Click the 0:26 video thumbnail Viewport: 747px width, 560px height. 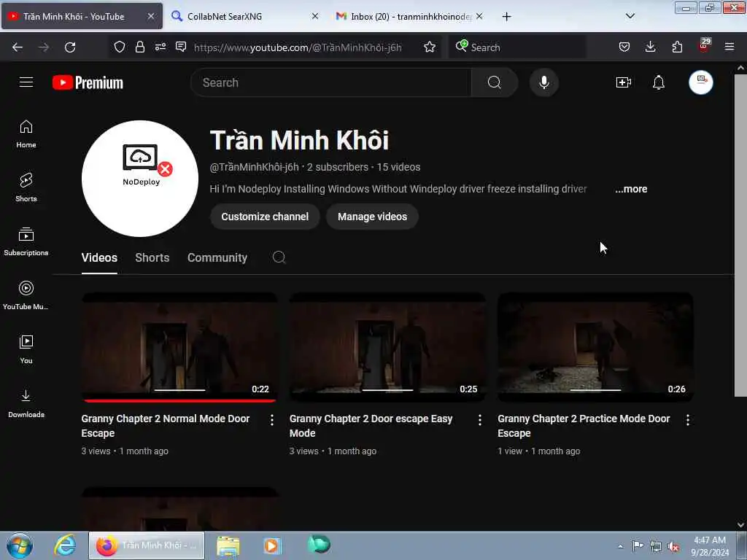[x=595, y=347]
